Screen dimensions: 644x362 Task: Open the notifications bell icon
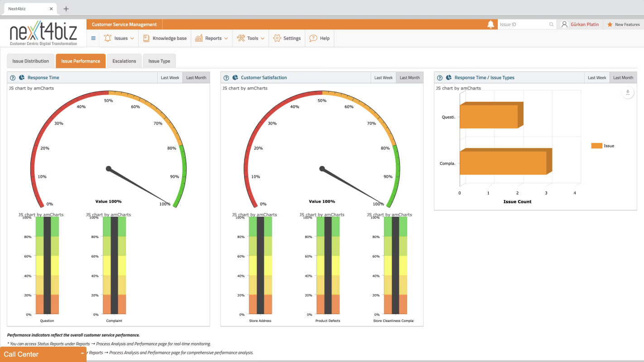[490, 24]
